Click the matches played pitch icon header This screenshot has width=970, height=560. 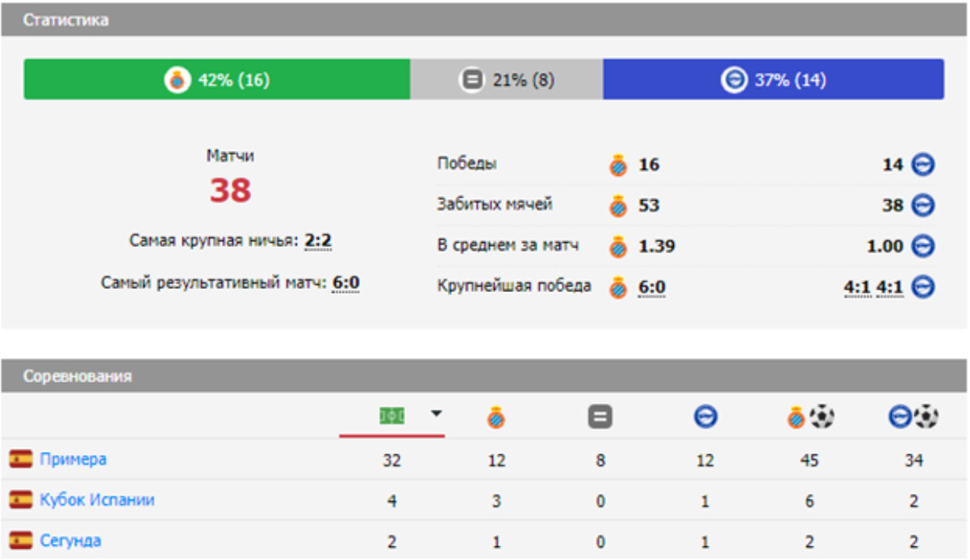392,416
